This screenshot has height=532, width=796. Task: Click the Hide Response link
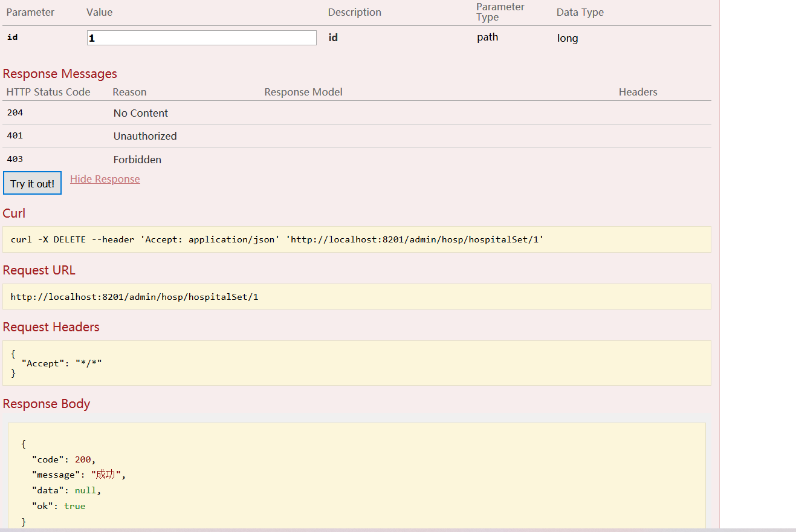click(x=105, y=179)
